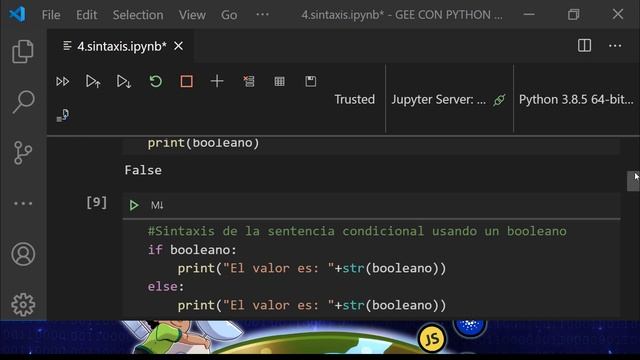
Task: Open the Accounts menu icon
Action: tap(23, 254)
